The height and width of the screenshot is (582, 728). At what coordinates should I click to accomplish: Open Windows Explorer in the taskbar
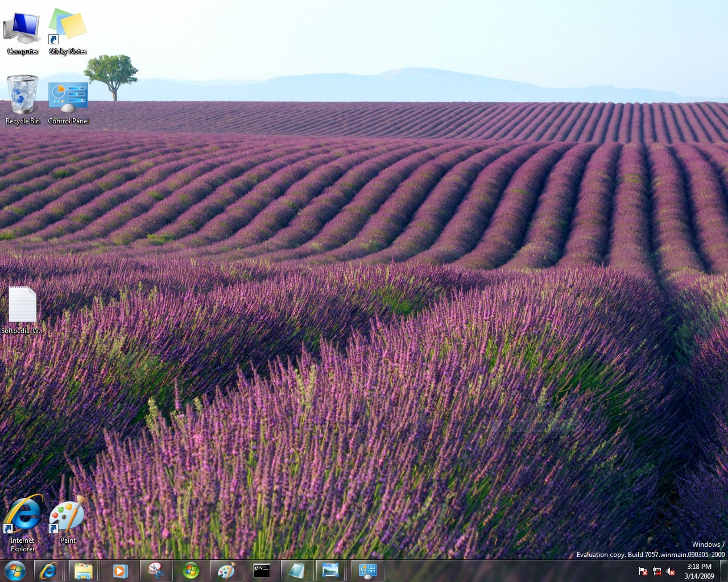tap(84, 571)
